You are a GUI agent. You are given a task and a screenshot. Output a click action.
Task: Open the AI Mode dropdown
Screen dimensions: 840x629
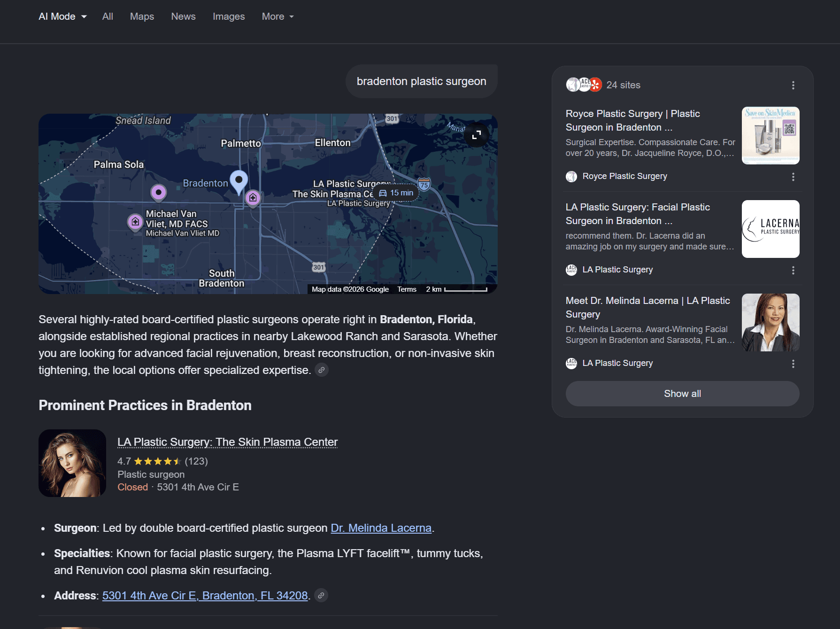coord(62,16)
